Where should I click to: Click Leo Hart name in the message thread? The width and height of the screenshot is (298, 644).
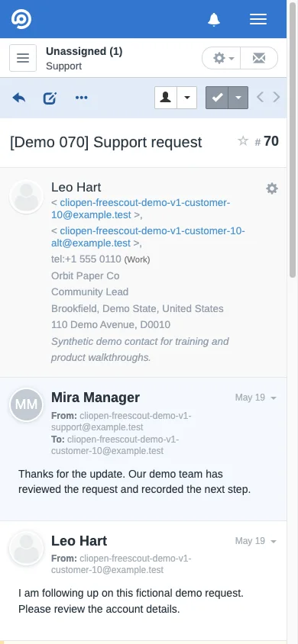(x=79, y=541)
